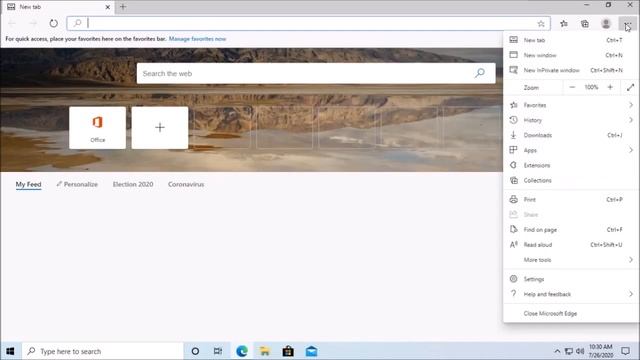Increase zoom with the plus button
The height and width of the screenshot is (360, 640).
point(610,87)
